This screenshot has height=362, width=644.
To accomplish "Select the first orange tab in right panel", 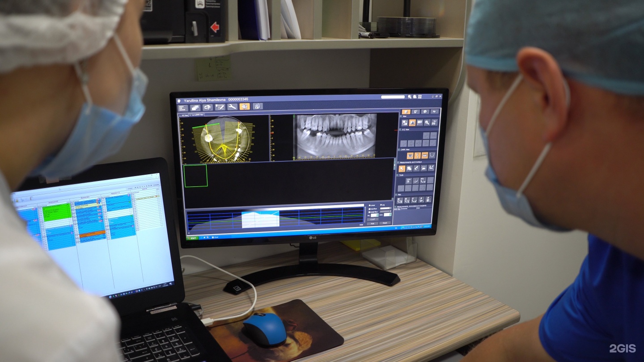I will tap(407, 112).
